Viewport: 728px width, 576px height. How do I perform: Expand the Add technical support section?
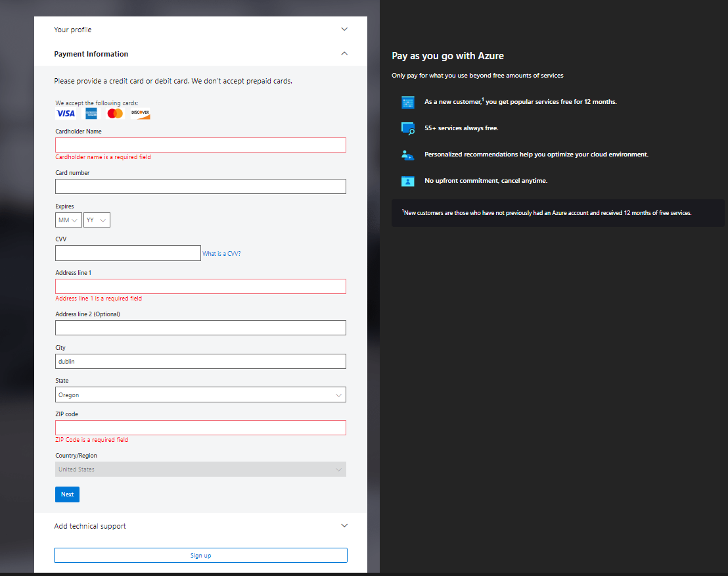[x=344, y=526]
